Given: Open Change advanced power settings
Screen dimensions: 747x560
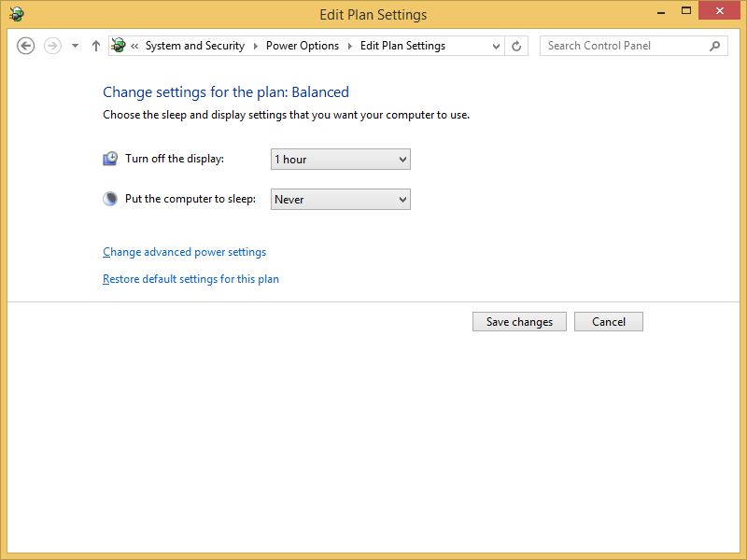Looking at the screenshot, I should 184,252.
